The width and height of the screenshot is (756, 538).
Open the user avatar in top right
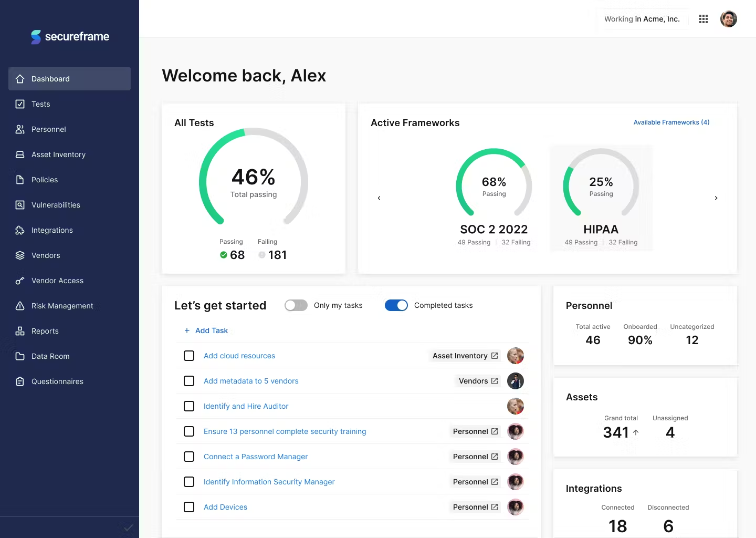[x=729, y=19]
